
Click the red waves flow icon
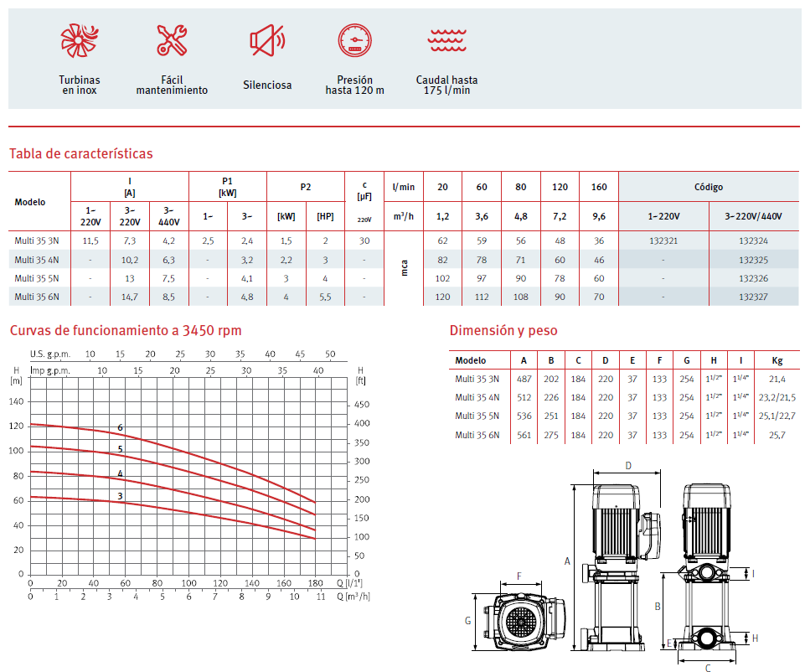(x=446, y=39)
